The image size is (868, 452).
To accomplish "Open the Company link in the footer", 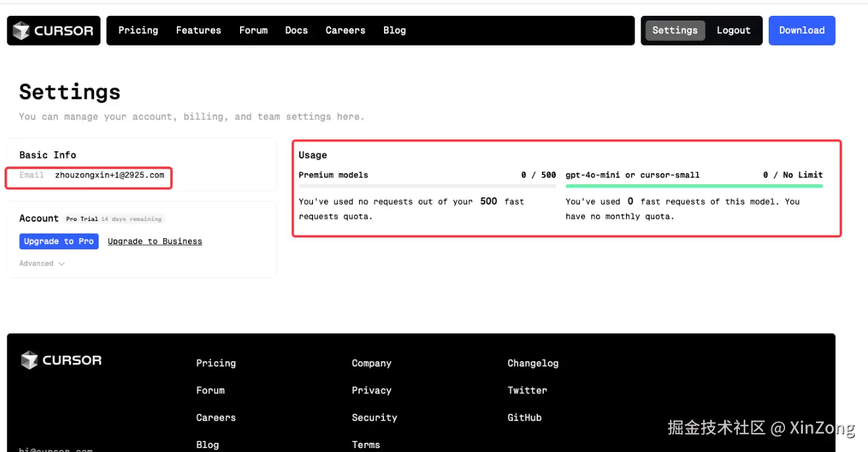I will tap(372, 363).
